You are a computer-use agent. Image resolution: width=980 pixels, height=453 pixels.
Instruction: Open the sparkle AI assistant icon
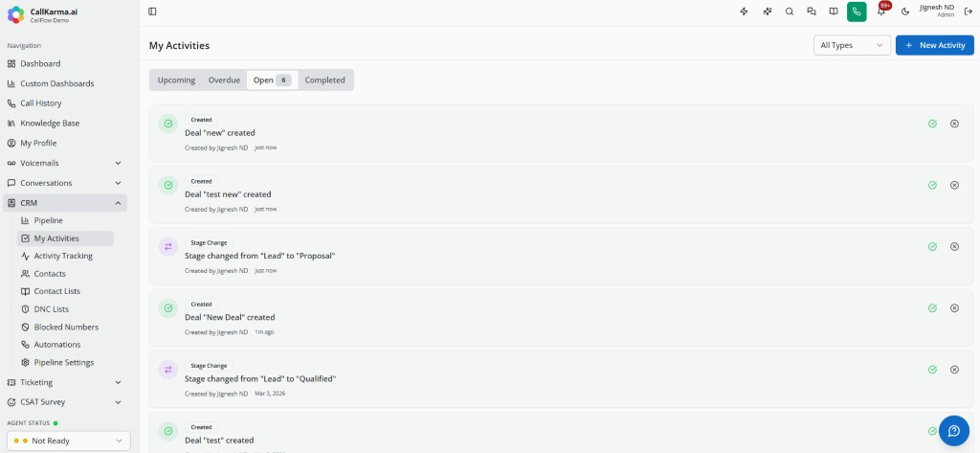click(x=768, y=11)
